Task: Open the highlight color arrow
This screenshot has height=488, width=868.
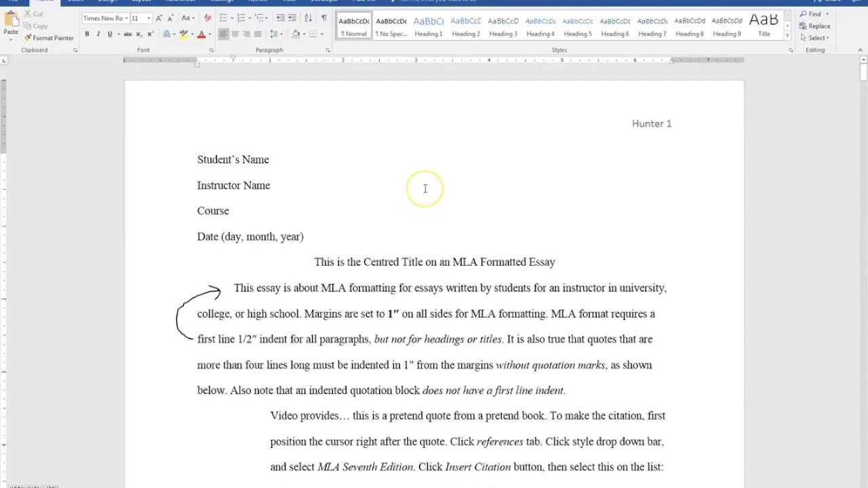Action: 193,34
